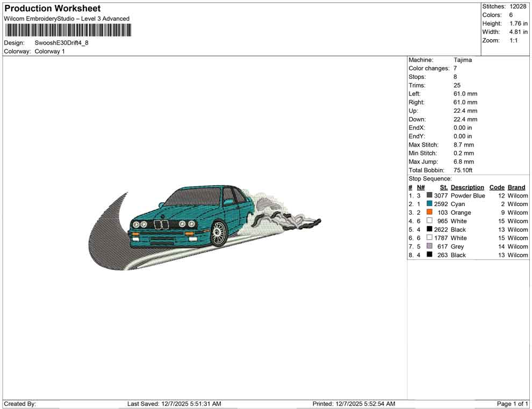Viewport: 532px width, 409px height.
Task: Click the "St." column header
Action: (x=444, y=187)
